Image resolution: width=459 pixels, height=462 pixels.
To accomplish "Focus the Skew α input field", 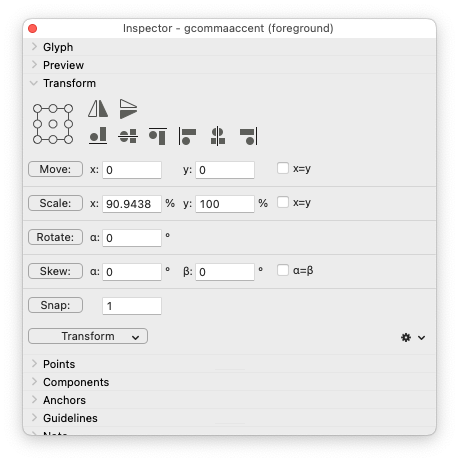I will click(x=132, y=272).
